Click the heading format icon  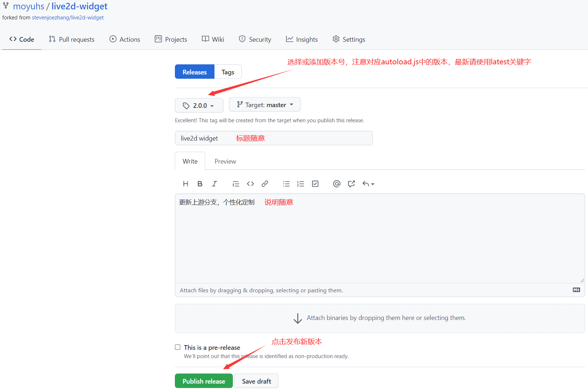point(186,184)
